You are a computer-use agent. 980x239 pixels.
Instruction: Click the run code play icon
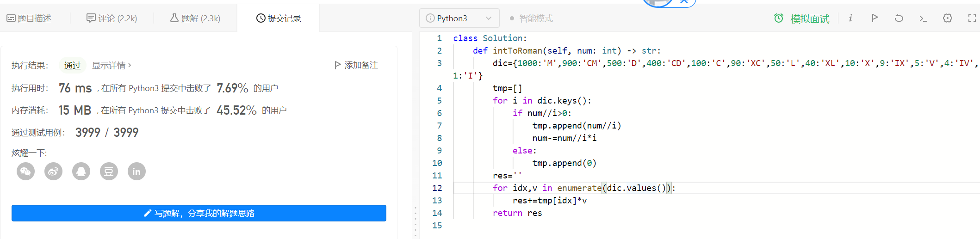click(875, 18)
